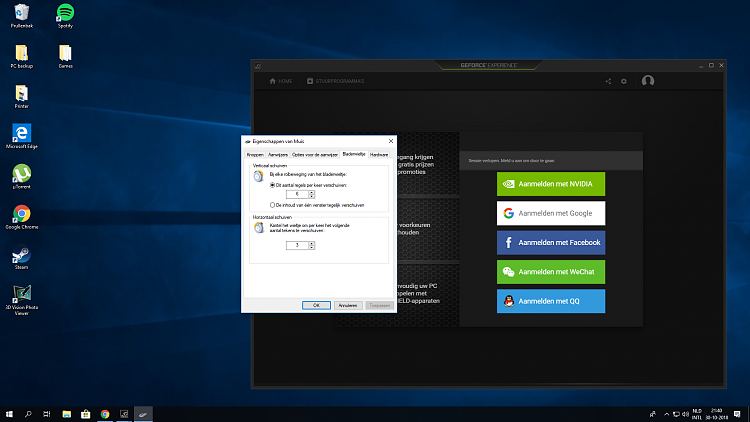Open the Prullenbak recycle bin desktop icon
750x422 pixels.
coord(22,15)
